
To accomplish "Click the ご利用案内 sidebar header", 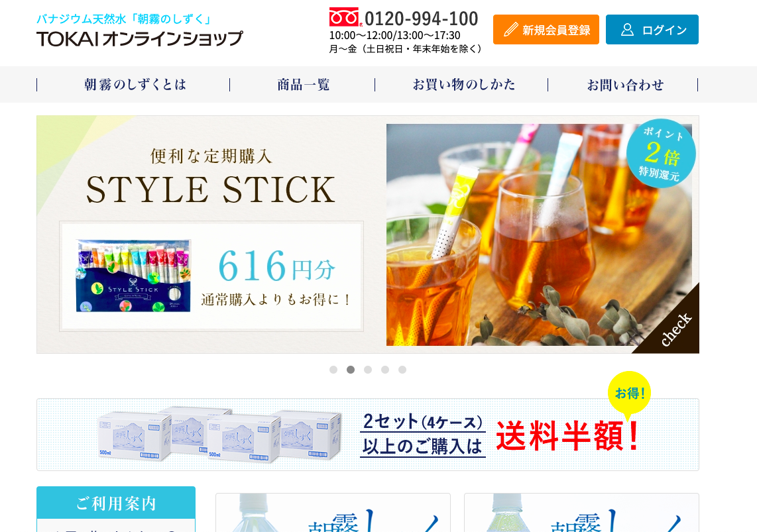I will pyautogui.click(x=116, y=503).
